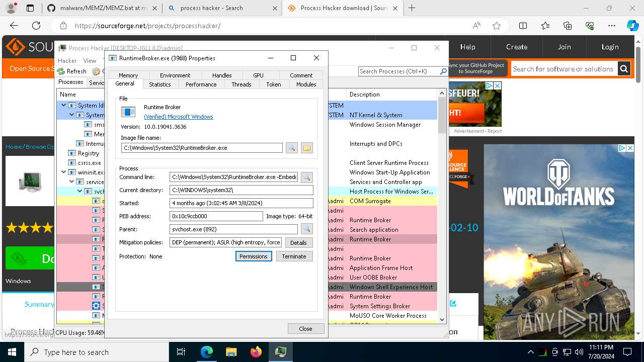This screenshot has height=362, width=644.
Task: Click SourceForge search for software field
Action: click(x=563, y=69)
